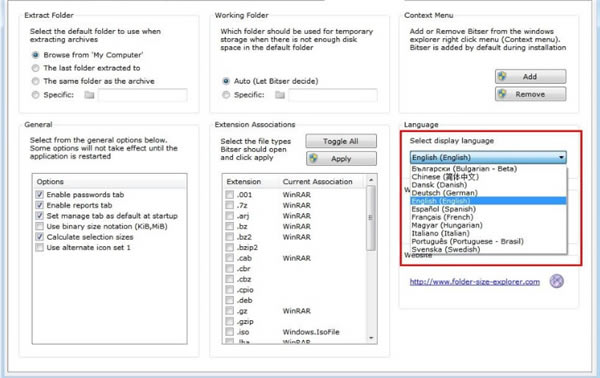600x378 pixels.
Task: Select 'Auto (Let Bitser decide)' radio
Action: pyautogui.click(x=226, y=81)
